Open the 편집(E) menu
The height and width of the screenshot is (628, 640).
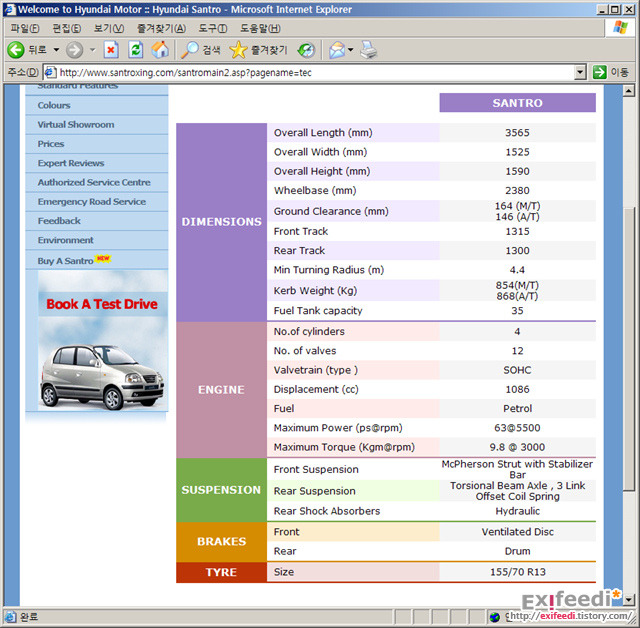pos(67,28)
